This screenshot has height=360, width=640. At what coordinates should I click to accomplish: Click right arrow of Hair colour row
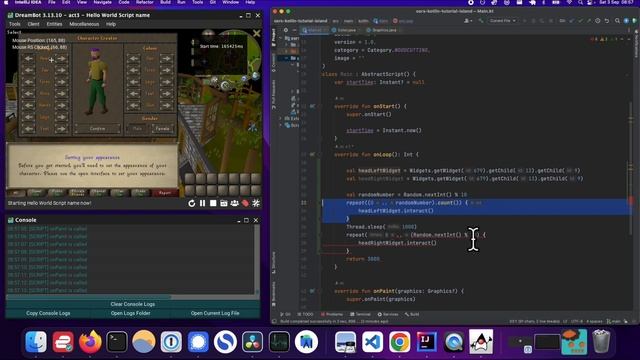pos(167,59)
